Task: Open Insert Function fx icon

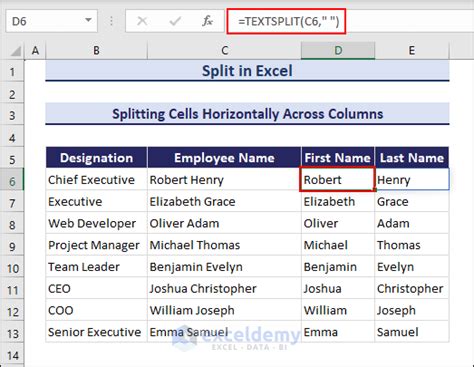Action: pyautogui.click(x=207, y=21)
